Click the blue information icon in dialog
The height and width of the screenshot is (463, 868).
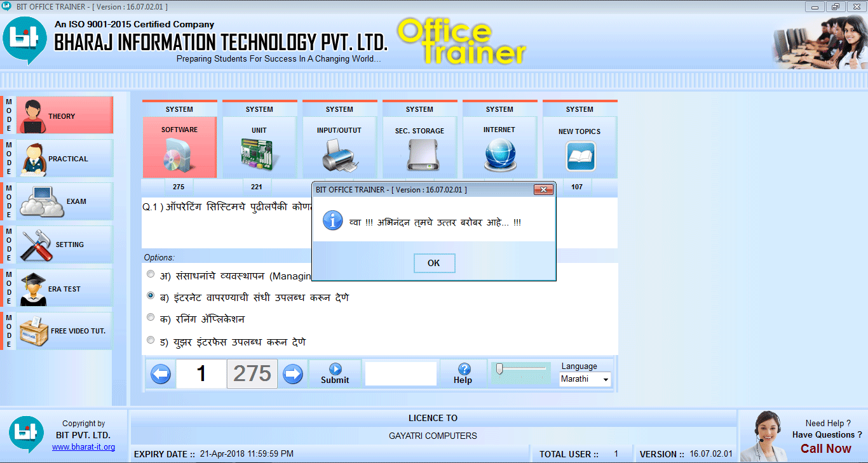click(333, 220)
